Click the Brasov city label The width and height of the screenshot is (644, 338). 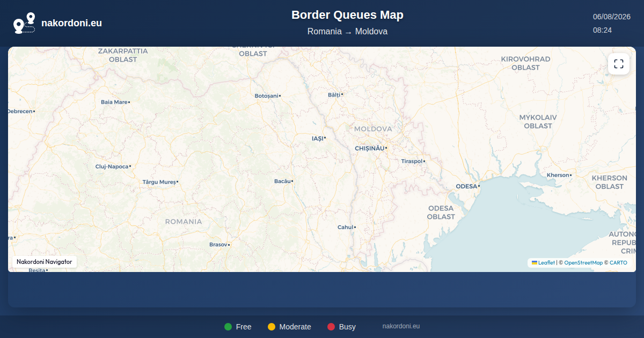(218, 245)
